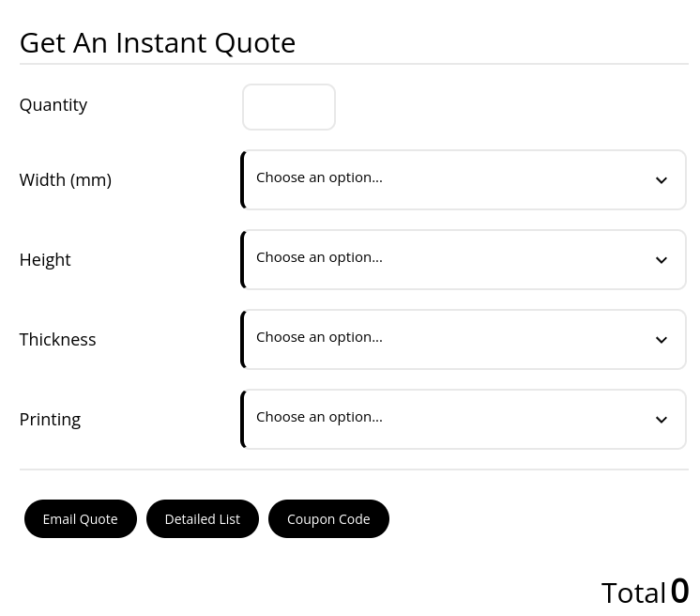Click the Quantity input box

pyautogui.click(x=289, y=107)
